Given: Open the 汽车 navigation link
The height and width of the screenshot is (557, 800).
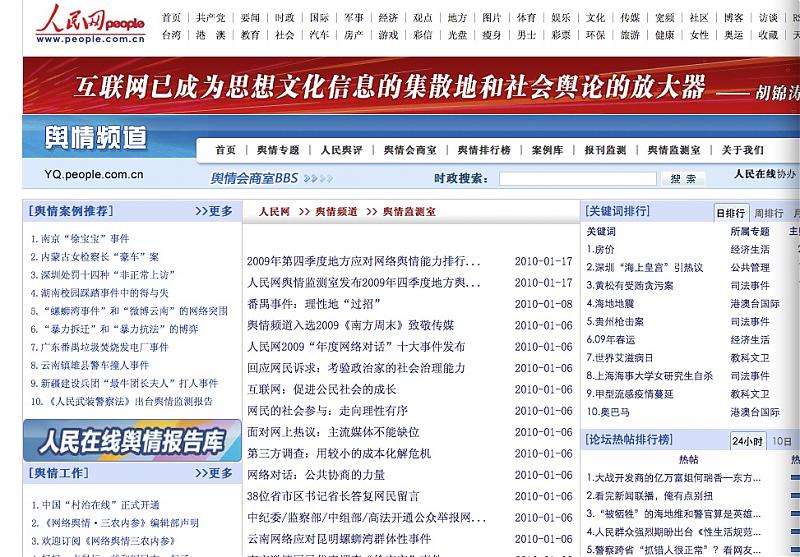Looking at the screenshot, I should click(x=319, y=35).
